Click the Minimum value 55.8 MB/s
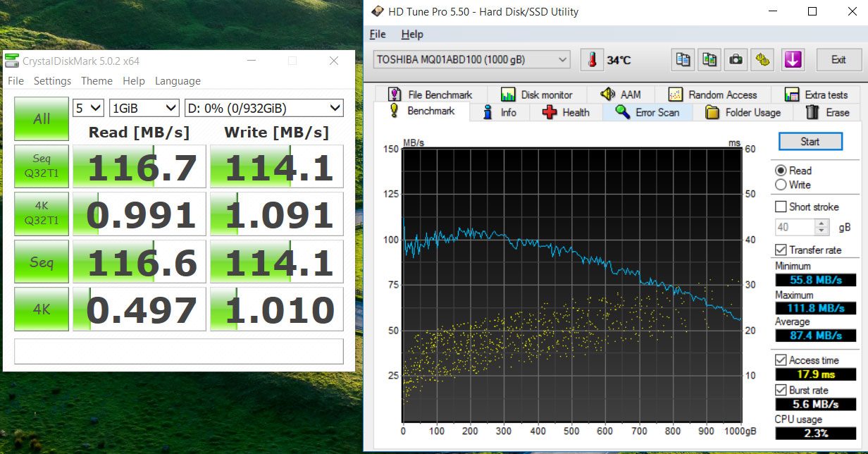The image size is (868, 454). [x=815, y=280]
